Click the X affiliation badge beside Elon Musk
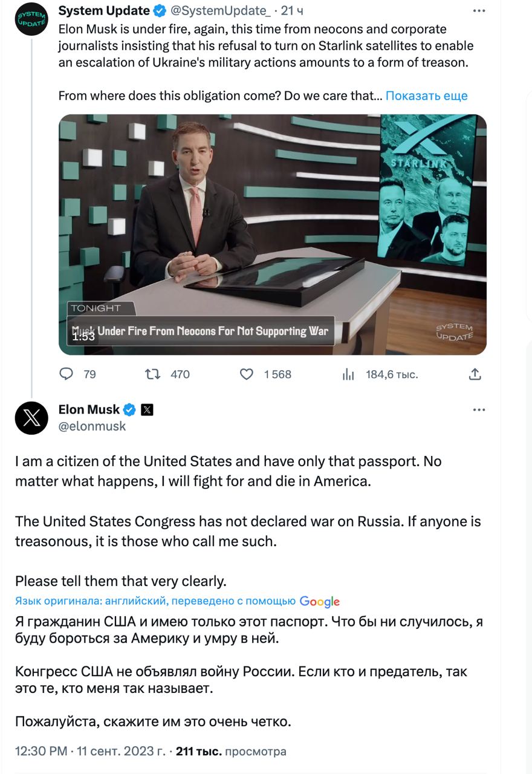Screen dimensions: 532x774 pyautogui.click(x=147, y=410)
